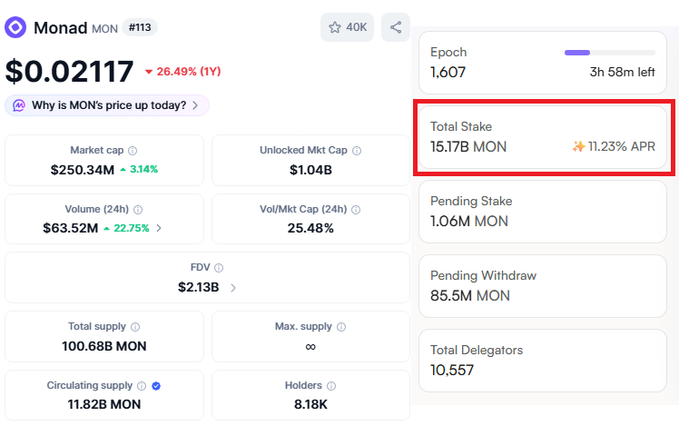The width and height of the screenshot is (679, 426).
Task: Click the Unlocked Mkt Cap info icon
Action: tap(356, 151)
